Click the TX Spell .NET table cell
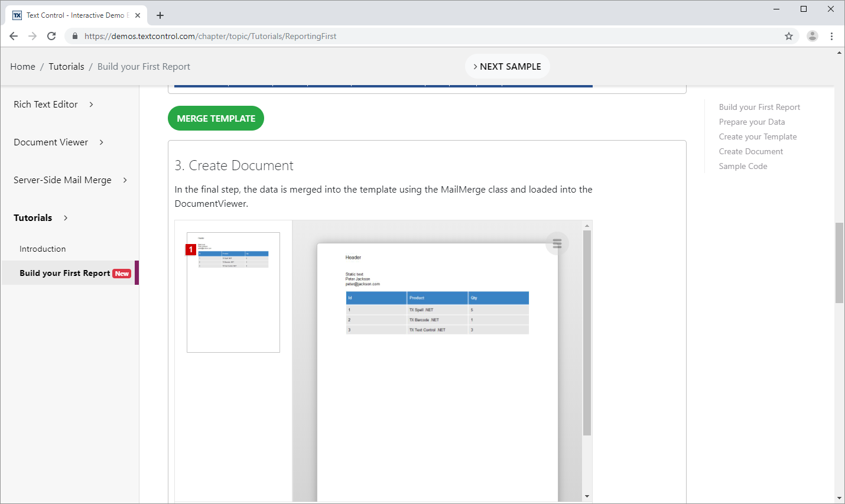845x504 pixels. point(437,310)
